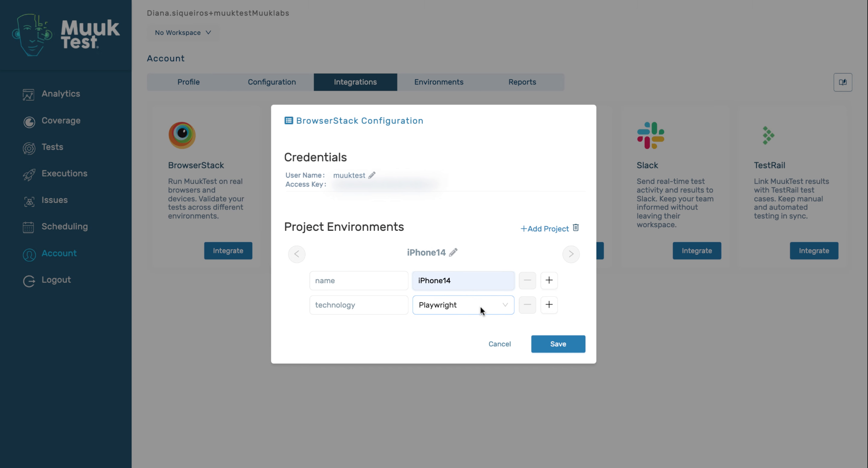Click the Scheduling calendar icon
Image resolution: width=868 pixels, height=468 pixels.
coord(28,227)
